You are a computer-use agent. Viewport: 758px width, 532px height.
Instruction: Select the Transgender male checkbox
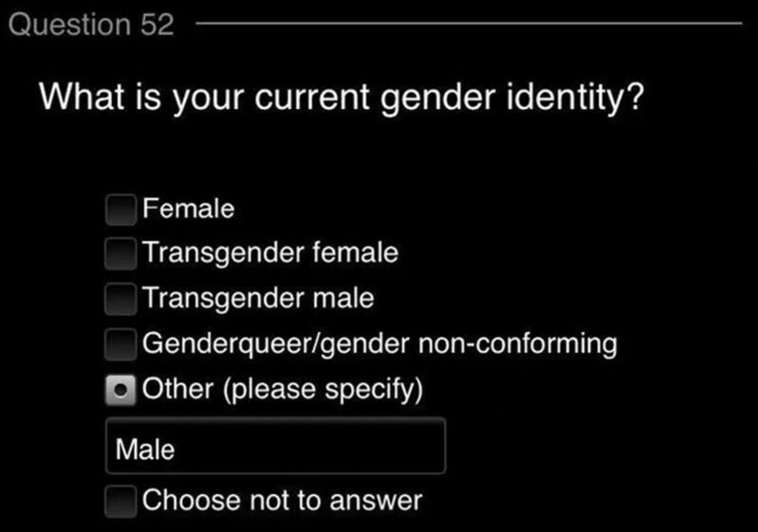click(120, 299)
